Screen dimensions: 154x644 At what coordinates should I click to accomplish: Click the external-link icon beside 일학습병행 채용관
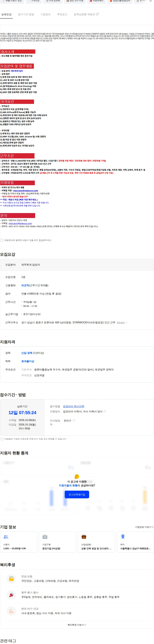tap(97, 14)
